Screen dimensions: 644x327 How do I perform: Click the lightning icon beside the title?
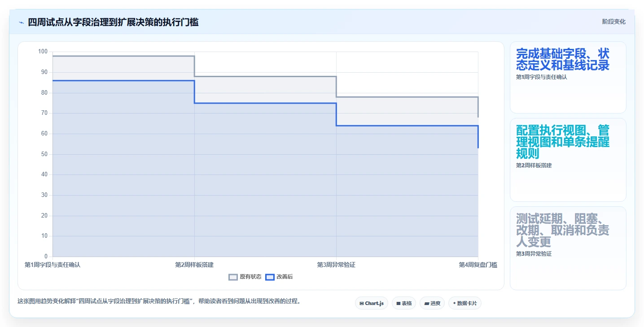point(21,22)
